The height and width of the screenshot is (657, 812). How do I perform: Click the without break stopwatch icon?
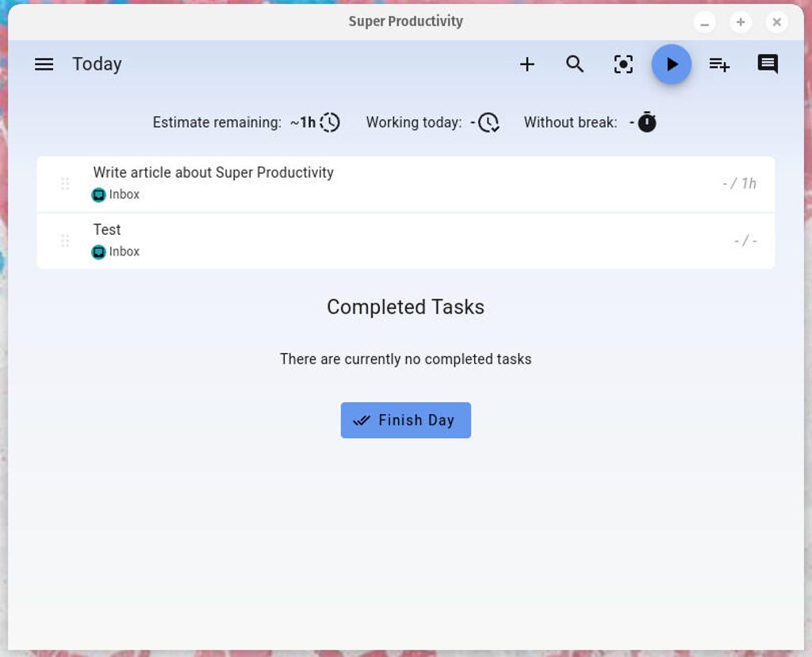coord(647,121)
